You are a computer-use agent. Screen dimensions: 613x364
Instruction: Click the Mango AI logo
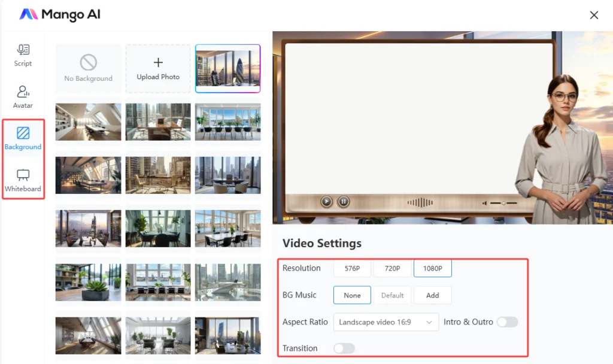[x=29, y=15]
